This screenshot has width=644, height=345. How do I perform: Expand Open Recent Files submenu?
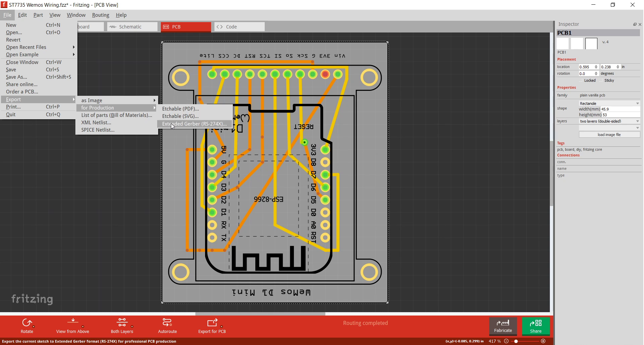point(39,47)
